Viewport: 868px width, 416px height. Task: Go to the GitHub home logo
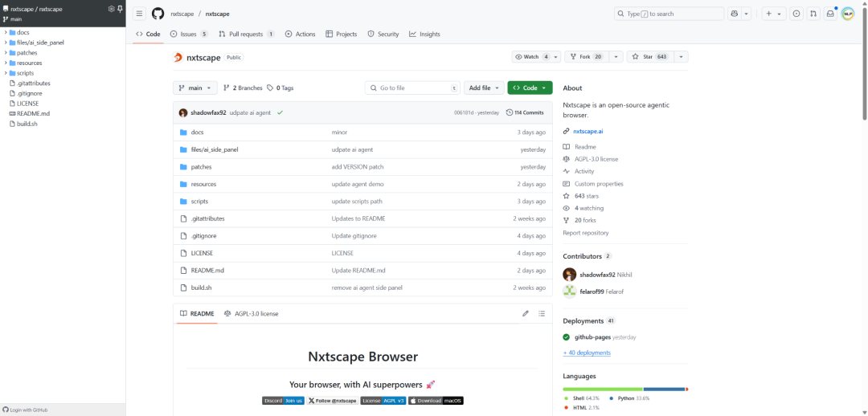click(x=158, y=14)
